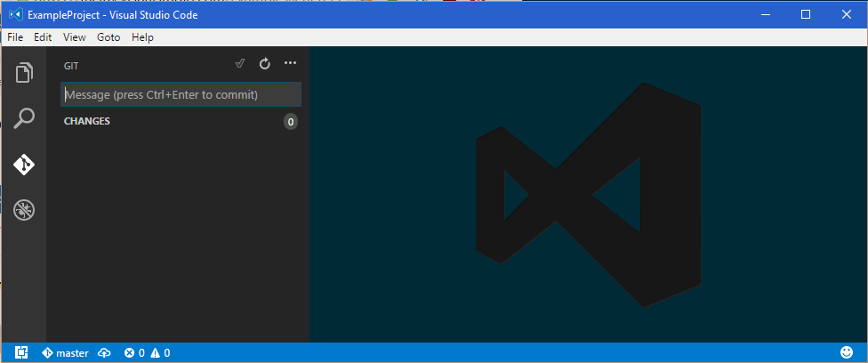Send feedback via the smiley icon
Screen dimensions: 868x363
tap(847, 353)
